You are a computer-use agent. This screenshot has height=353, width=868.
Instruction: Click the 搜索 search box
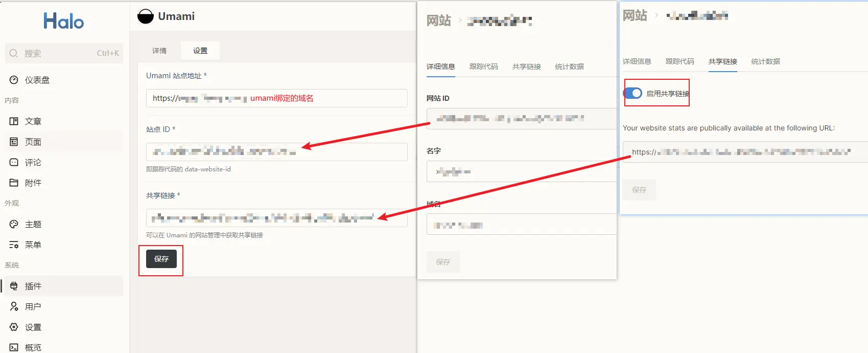pyautogui.click(x=64, y=53)
